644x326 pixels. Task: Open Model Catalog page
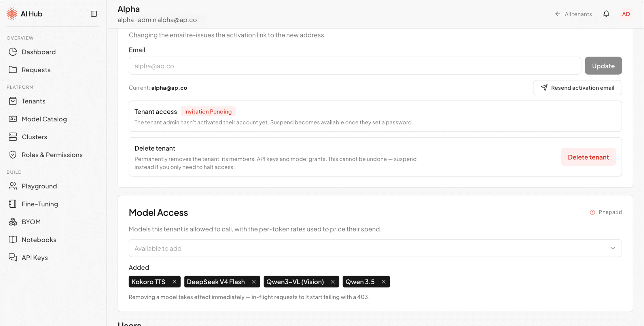[44, 119]
